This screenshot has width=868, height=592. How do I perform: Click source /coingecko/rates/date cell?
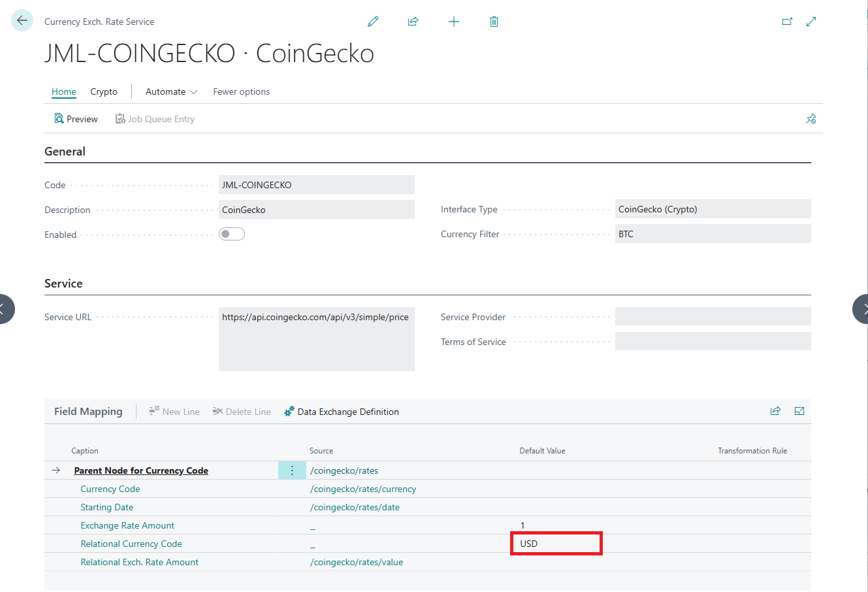click(x=355, y=507)
